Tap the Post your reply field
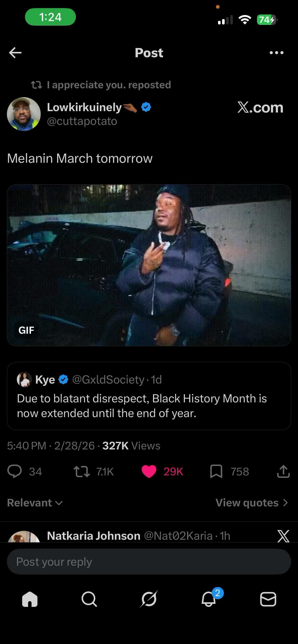The image size is (298, 644). (149, 561)
